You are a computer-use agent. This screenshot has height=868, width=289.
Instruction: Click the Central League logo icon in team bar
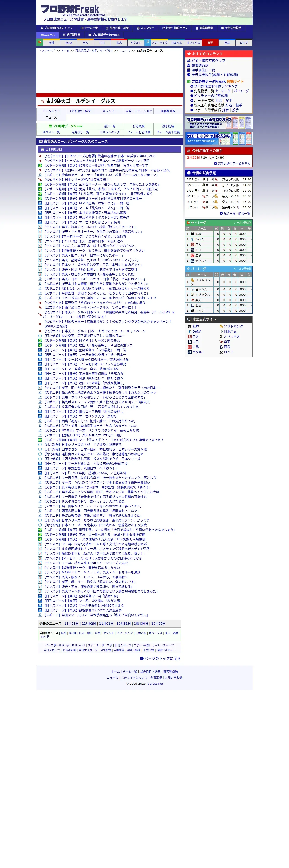tap(40, 42)
